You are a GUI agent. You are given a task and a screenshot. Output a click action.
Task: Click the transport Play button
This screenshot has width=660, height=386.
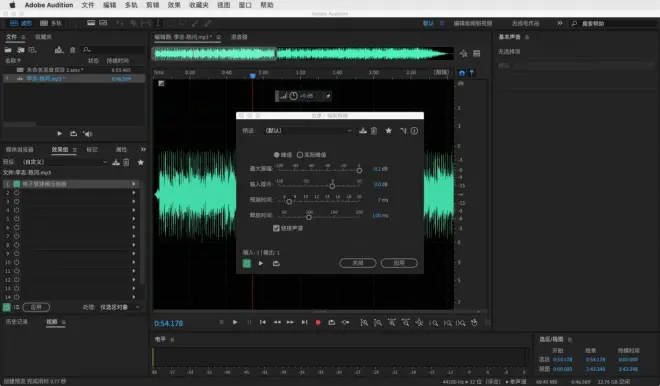click(235, 322)
